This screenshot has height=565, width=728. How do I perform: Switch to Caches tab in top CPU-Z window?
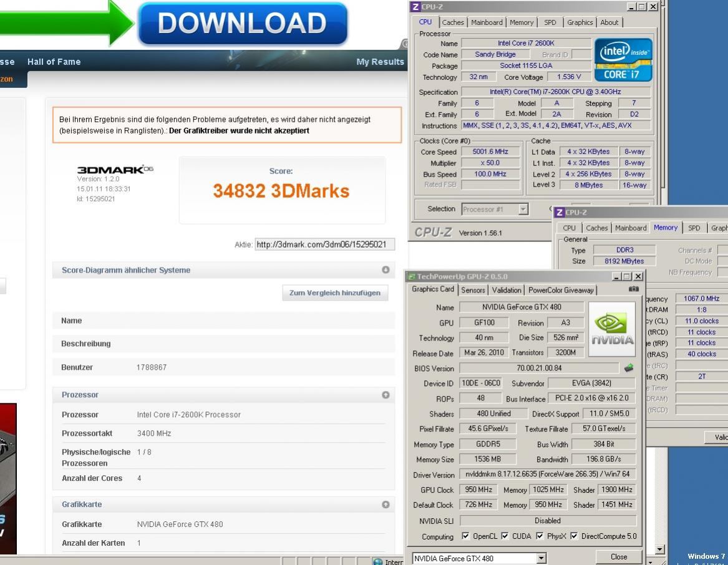[x=453, y=22]
